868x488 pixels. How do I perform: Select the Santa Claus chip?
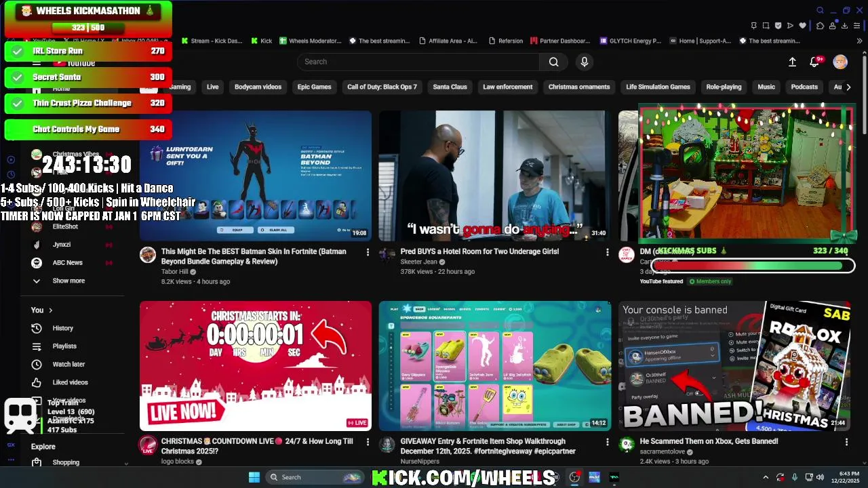pos(450,87)
